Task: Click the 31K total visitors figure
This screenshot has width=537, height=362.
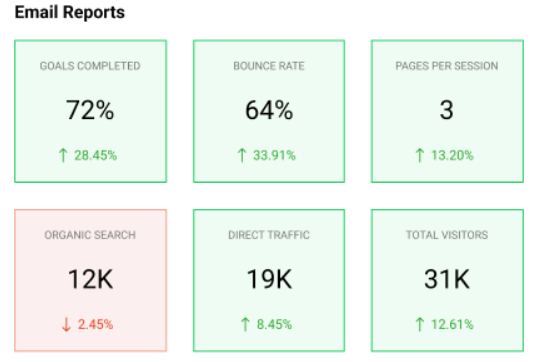Action: tap(447, 279)
